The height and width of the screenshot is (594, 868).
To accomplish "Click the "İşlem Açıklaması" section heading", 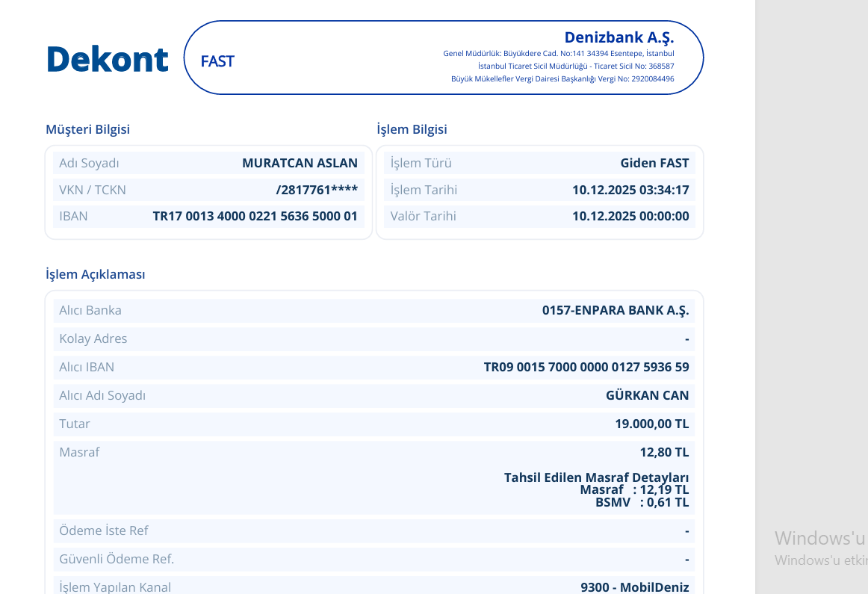I will [95, 274].
